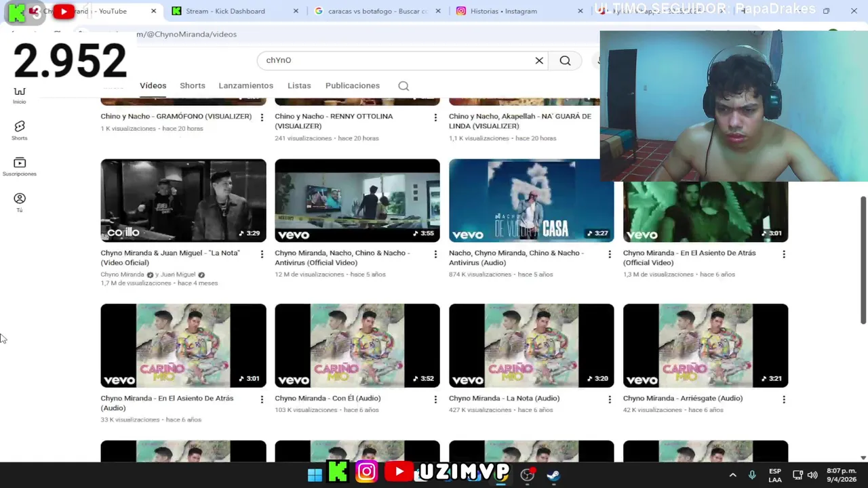Viewport: 868px width, 488px height.
Task: Open three-dot menu for La Nota (Audio)
Action: click(609, 399)
